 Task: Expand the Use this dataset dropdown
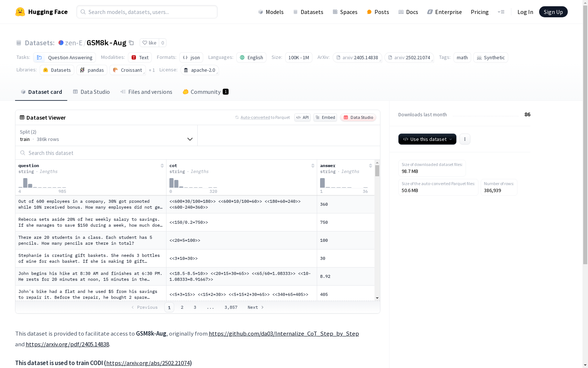click(427, 139)
